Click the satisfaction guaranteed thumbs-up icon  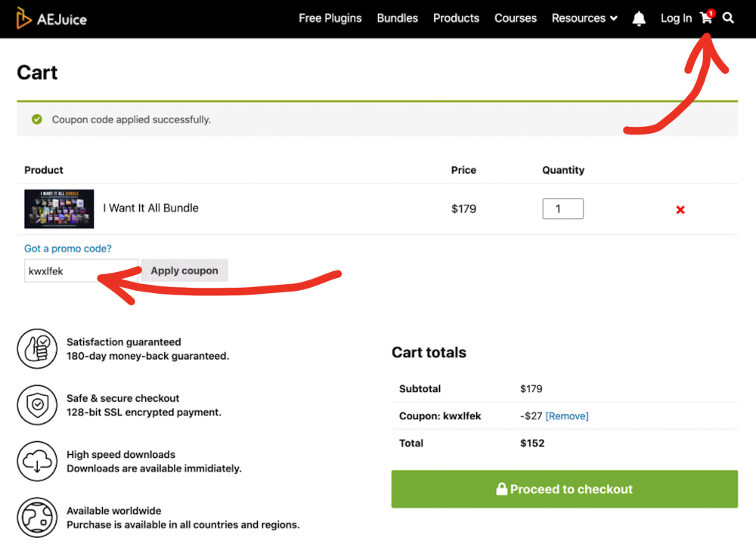pyautogui.click(x=37, y=349)
